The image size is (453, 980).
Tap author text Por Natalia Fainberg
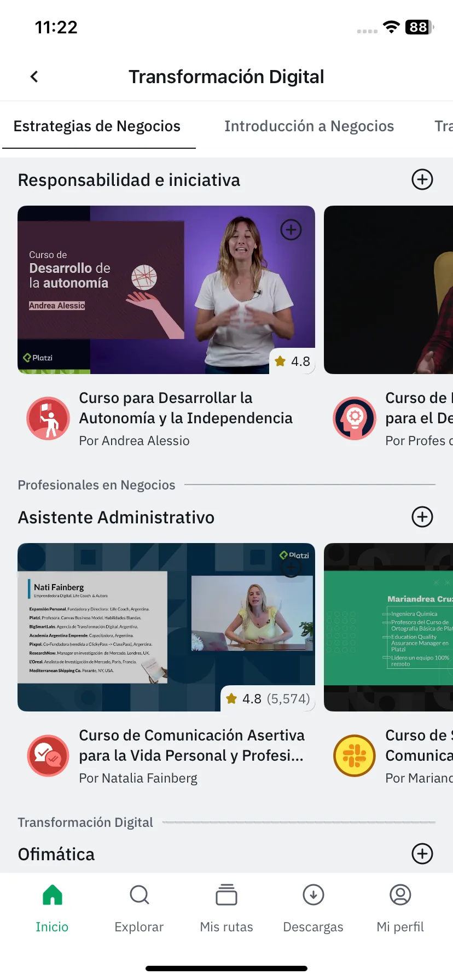point(138,778)
